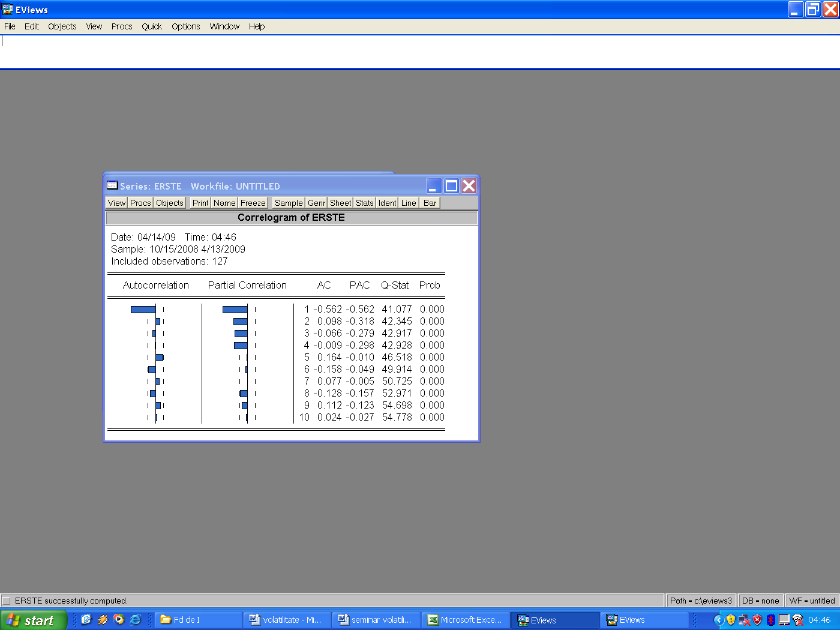Click the Sheet button to view the spreadsheet
Viewport: 840px width, 630px height.
340,203
